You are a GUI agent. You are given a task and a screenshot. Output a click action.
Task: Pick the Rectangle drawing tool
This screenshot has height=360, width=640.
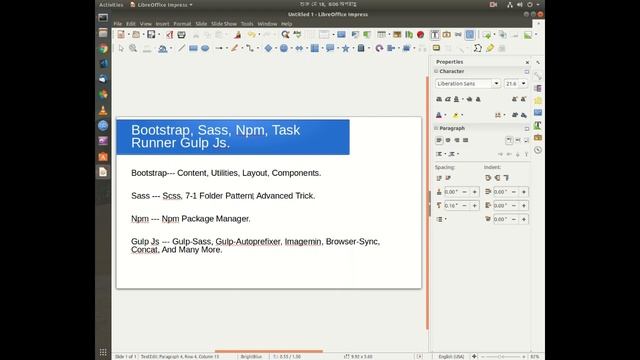[193, 48]
